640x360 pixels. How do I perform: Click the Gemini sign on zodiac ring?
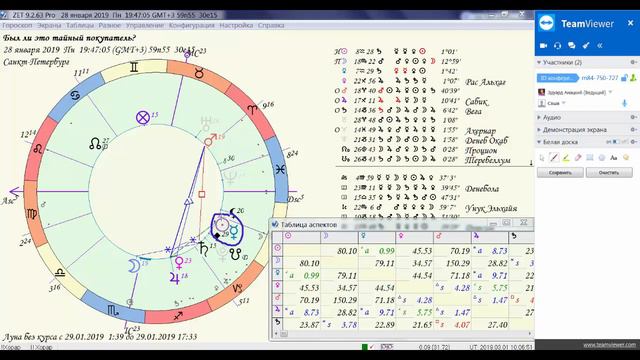pos(134,67)
